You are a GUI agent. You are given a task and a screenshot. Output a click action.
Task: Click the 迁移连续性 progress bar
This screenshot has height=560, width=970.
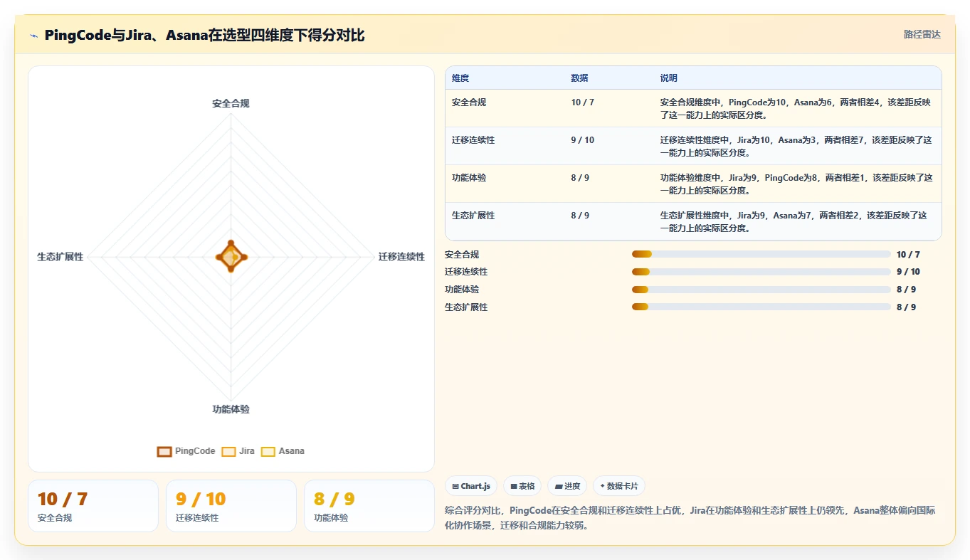click(761, 272)
